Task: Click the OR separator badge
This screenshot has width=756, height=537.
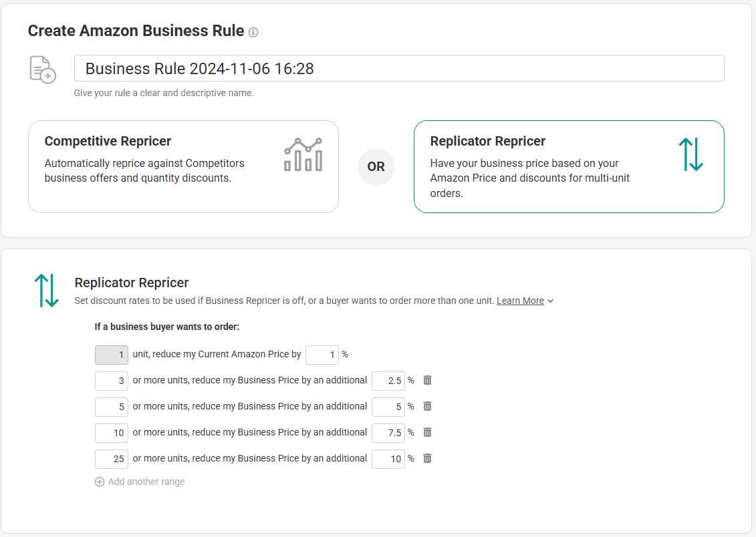Action: [x=376, y=166]
